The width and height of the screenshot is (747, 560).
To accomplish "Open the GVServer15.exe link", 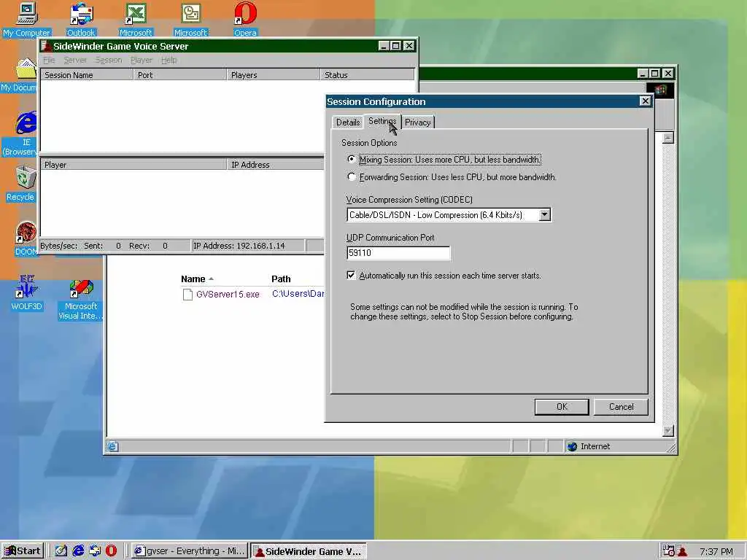I will click(228, 295).
